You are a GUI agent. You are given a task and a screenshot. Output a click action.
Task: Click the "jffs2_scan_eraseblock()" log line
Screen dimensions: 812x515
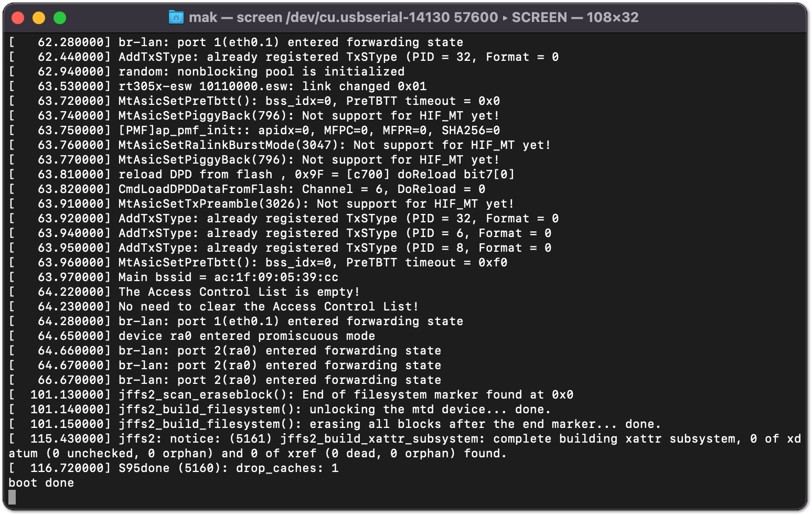click(x=346, y=394)
